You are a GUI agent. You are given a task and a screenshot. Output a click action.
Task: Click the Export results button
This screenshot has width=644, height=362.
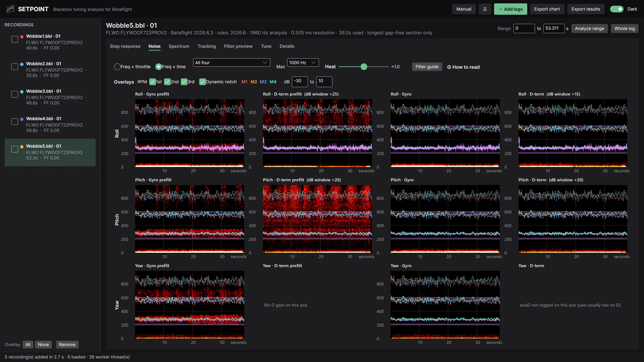tap(586, 9)
